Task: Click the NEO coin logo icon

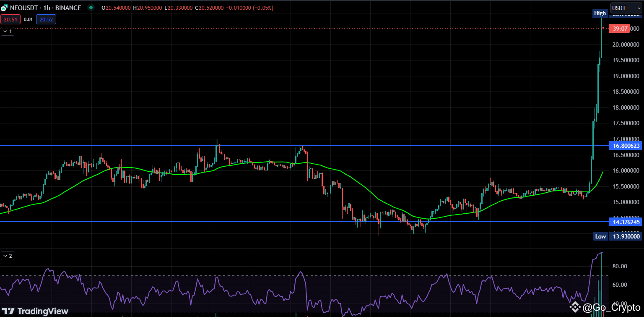Action: 4,8
